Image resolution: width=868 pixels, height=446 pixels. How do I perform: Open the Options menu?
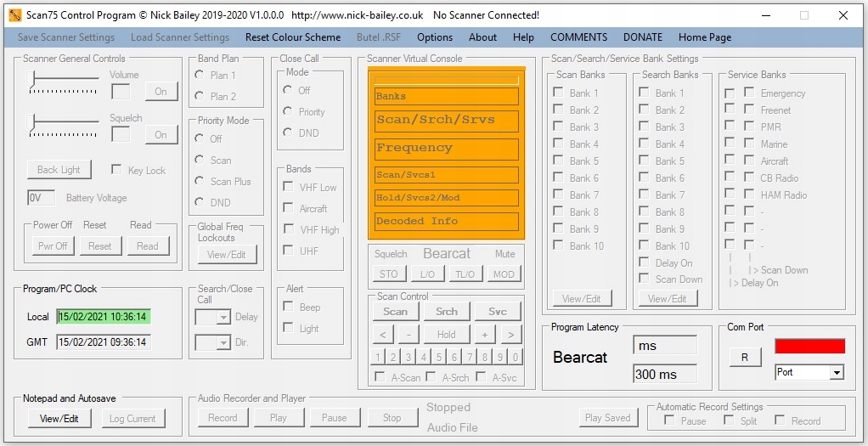pos(435,37)
